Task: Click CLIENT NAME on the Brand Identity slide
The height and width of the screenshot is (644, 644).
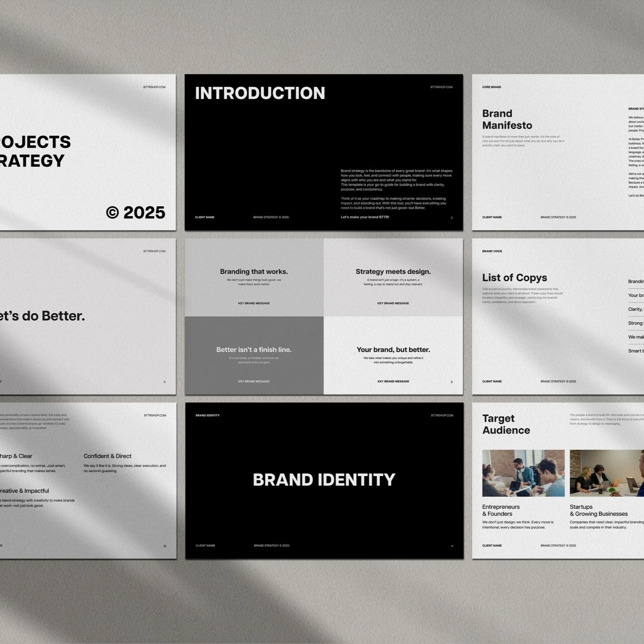Action: pos(205,546)
